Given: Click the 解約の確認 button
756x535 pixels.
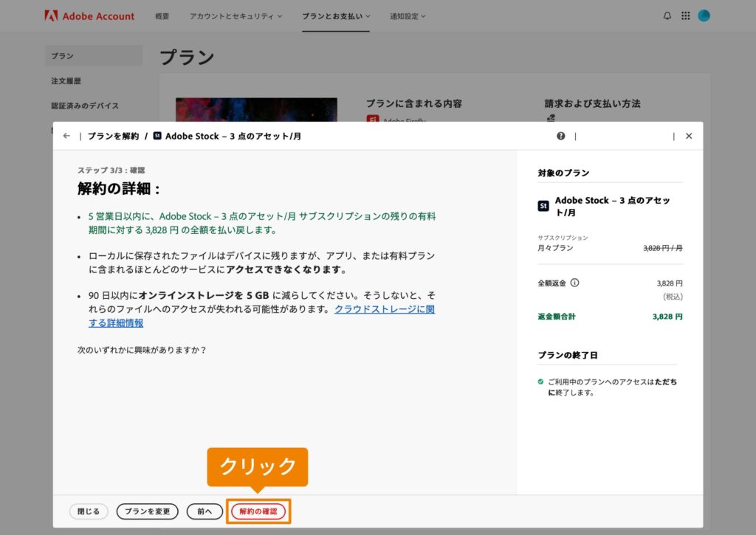Looking at the screenshot, I should click(x=258, y=511).
